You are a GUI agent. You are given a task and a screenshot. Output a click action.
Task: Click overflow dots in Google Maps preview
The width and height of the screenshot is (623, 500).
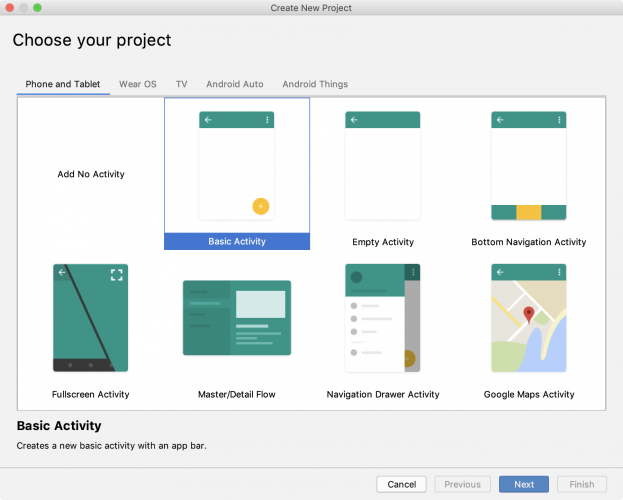pos(559,272)
